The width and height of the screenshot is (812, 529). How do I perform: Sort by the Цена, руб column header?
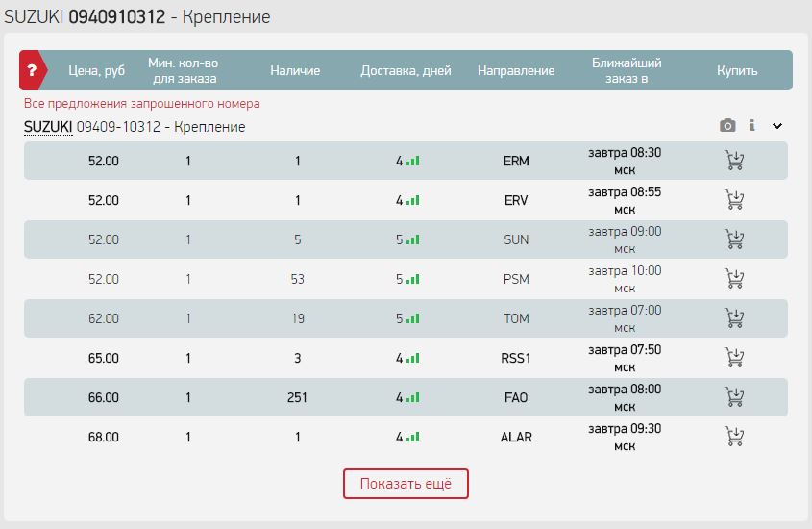coord(97,70)
